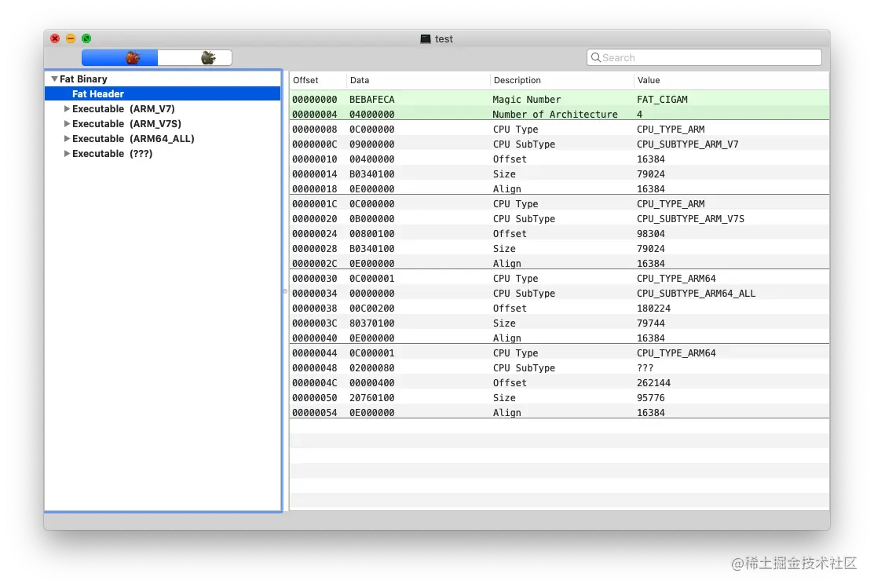874x588 pixels.
Task: Click the size value 79744
Action: point(650,323)
